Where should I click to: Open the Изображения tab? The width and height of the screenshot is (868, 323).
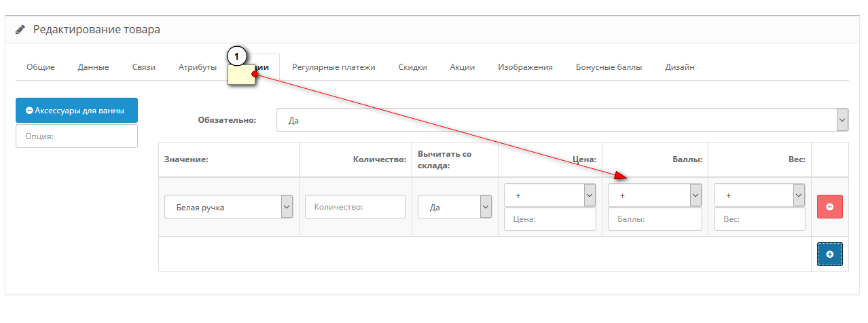pos(525,67)
